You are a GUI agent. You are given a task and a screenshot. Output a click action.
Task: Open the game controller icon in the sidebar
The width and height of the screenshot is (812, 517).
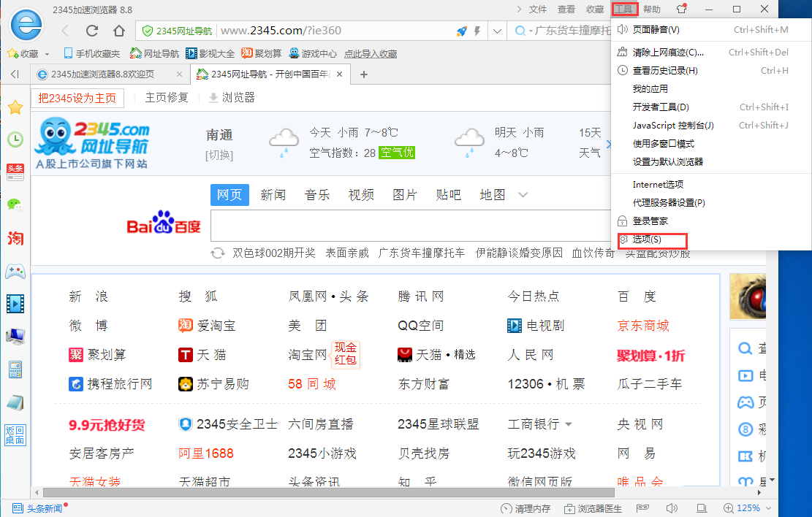coord(15,271)
